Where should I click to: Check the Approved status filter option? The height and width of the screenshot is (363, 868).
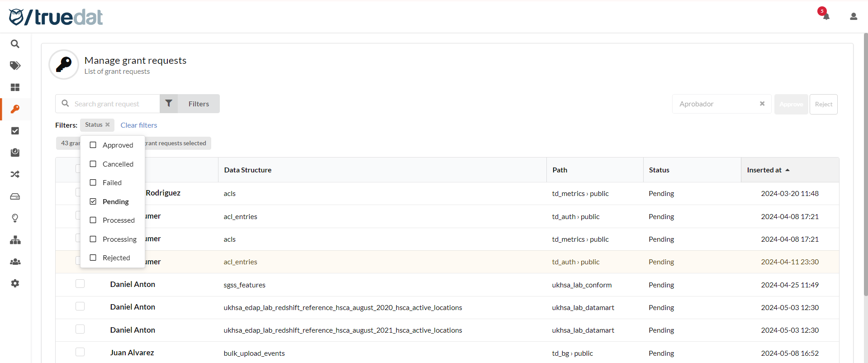93,145
